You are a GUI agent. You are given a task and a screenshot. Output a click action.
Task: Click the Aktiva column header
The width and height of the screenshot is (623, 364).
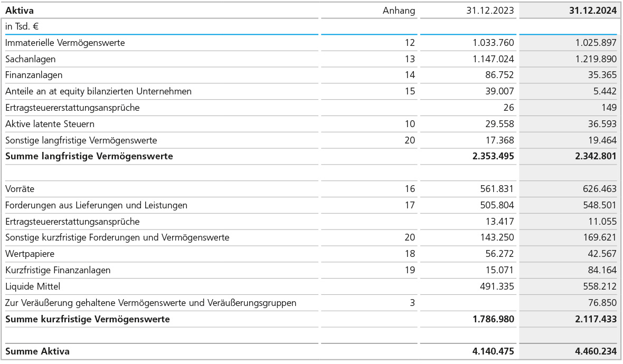coord(20,10)
